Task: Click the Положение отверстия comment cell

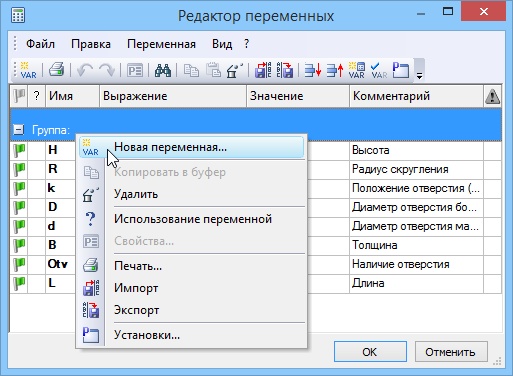Action: 416,188
